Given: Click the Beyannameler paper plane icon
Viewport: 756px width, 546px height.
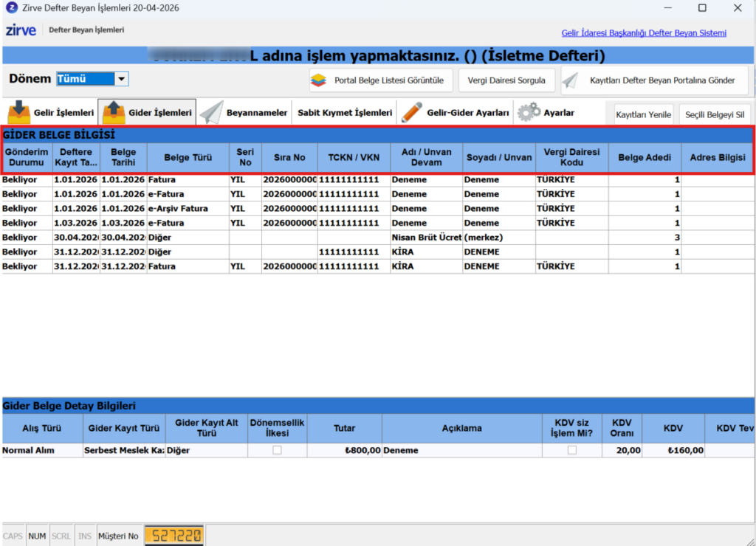Looking at the screenshot, I should pyautogui.click(x=211, y=112).
